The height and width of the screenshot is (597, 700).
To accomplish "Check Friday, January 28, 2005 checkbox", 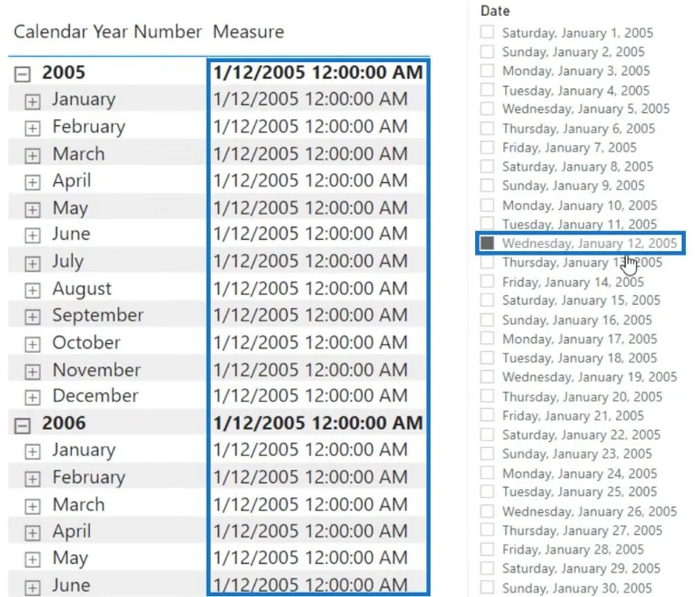I will 487,549.
